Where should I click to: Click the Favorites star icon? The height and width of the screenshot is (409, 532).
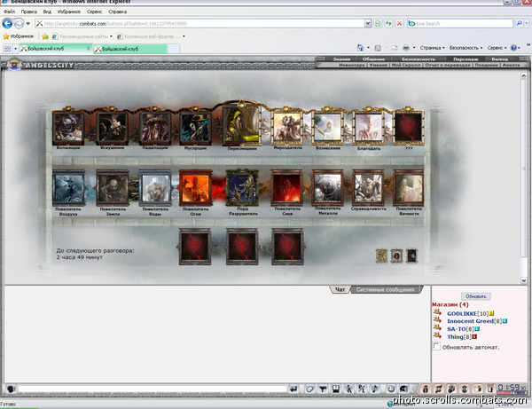(6, 36)
